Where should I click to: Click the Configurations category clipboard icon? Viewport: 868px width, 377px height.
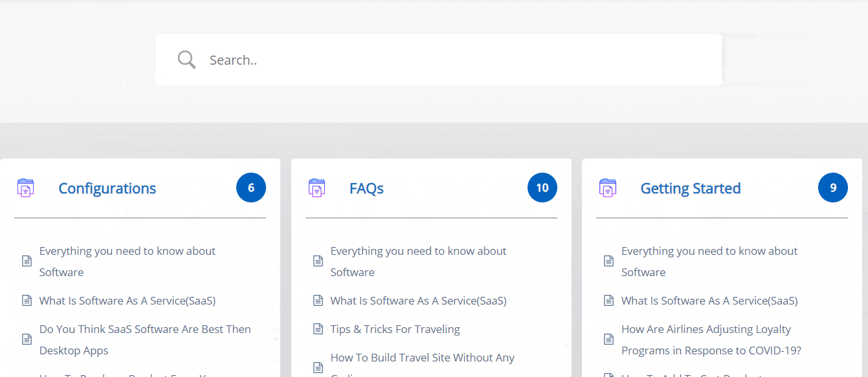(x=25, y=188)
